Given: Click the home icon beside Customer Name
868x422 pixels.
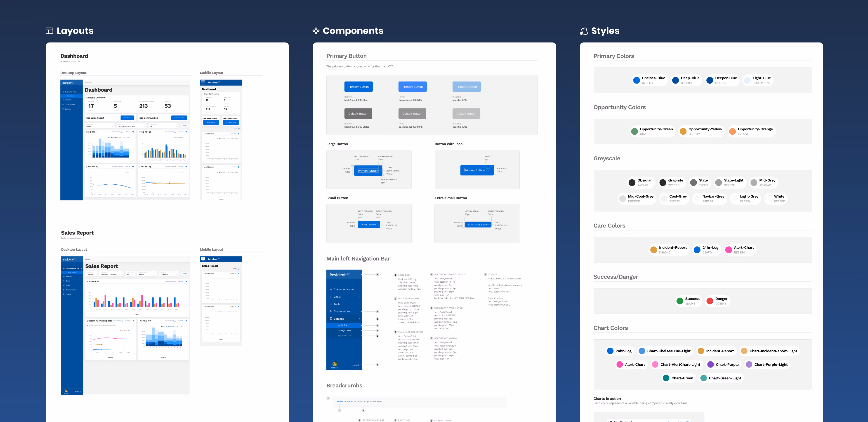Looking at the screenshot, I should point(331,289).
